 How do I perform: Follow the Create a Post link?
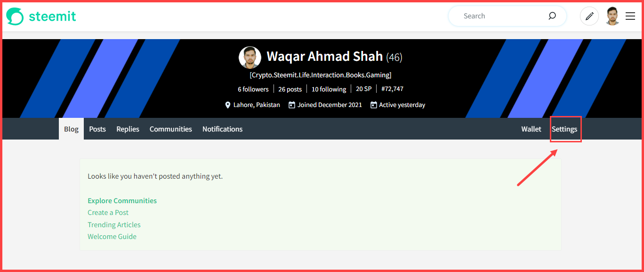click(x=108, y=213)
